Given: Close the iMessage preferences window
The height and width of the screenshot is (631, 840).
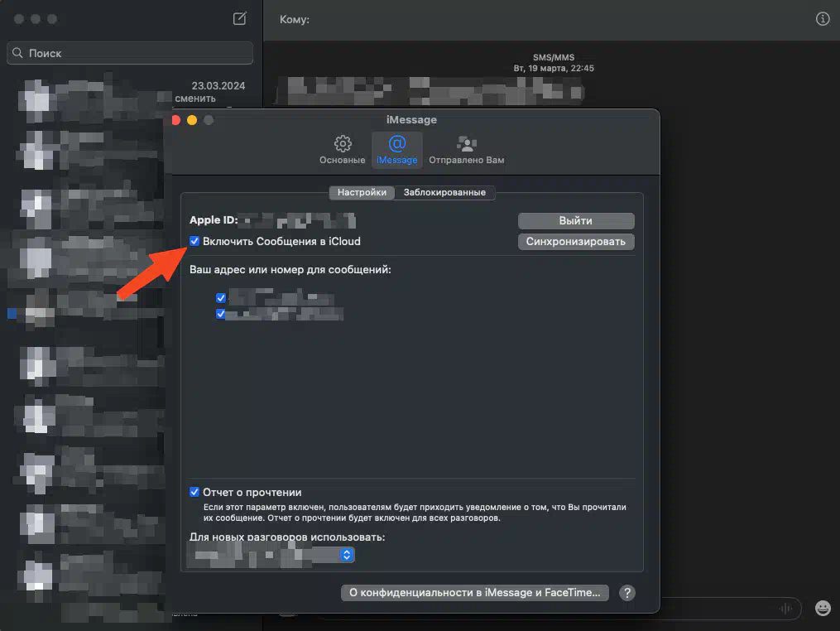Looking at the screenshot, I should coord(176,120).
